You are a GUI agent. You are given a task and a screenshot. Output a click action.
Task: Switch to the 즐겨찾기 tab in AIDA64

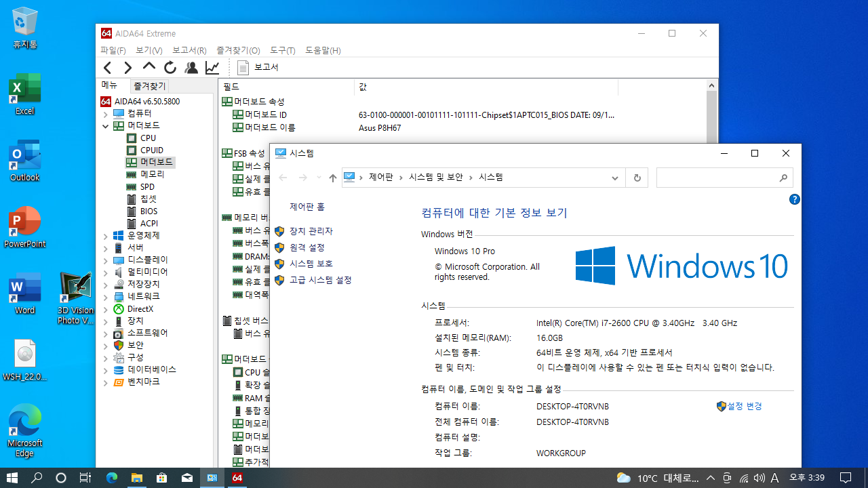pyautogui.click(x=149, y=86)
